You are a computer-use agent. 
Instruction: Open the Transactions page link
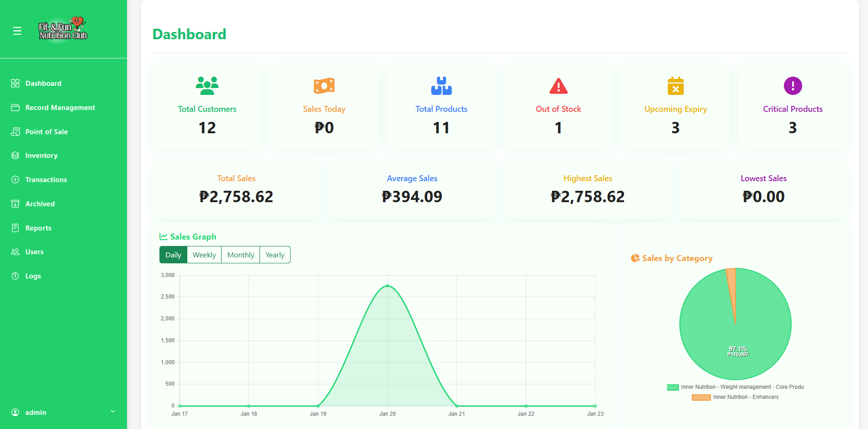pos(46,180)
